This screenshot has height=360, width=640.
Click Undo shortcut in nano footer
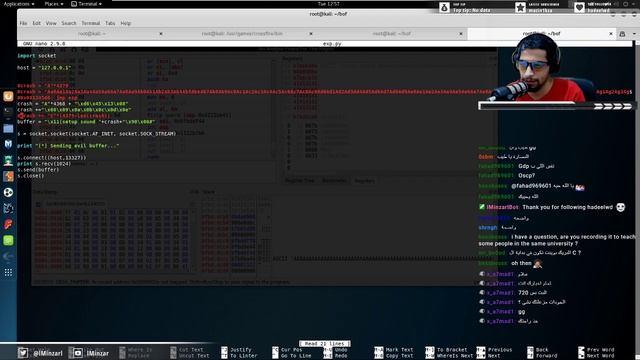click(x=341, y=350)
